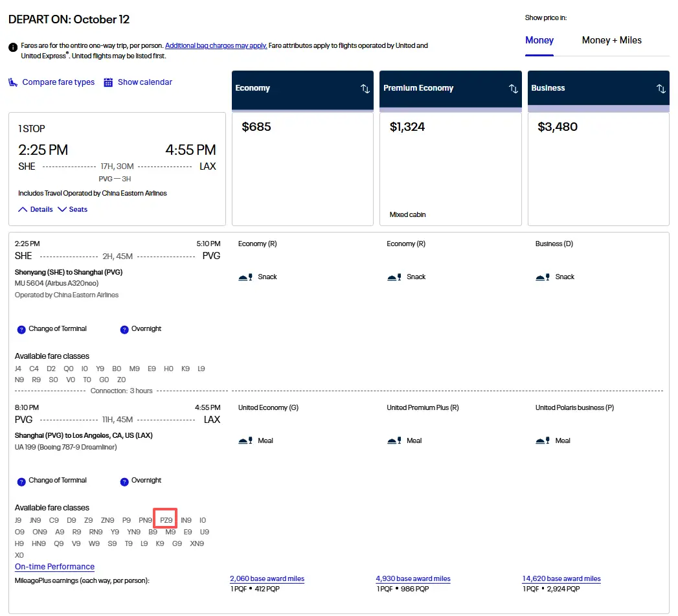The image size is (678, 616).
Task: Open the On-time Performance link
Action: pyautogui.click(x=54, y=567)
